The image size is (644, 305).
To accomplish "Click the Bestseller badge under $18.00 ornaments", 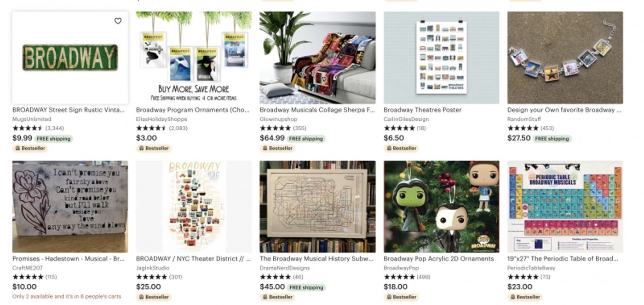I will coord(401,297).
